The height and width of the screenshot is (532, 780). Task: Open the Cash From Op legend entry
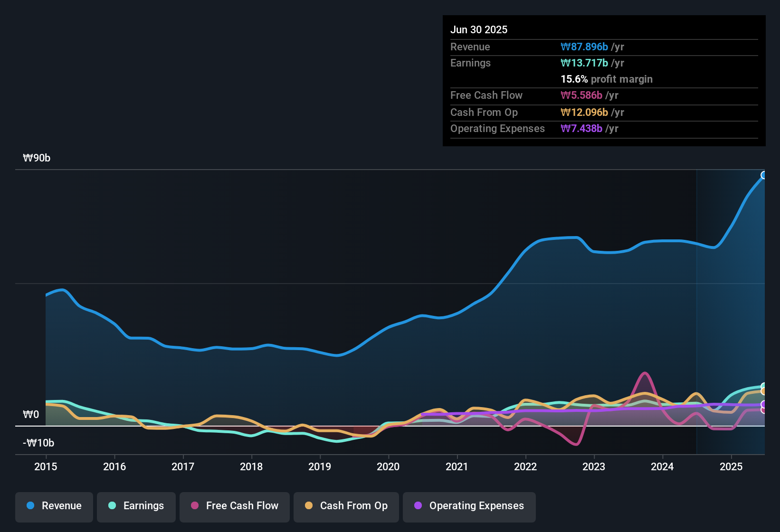tap(346, 506)
